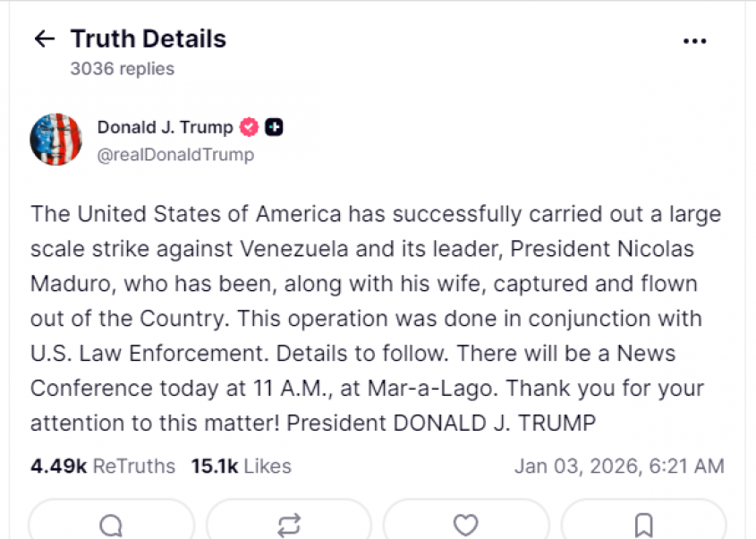Like the post with heart icon
The height and width of the screenshot is (539, 756).
tap(465, 525)
